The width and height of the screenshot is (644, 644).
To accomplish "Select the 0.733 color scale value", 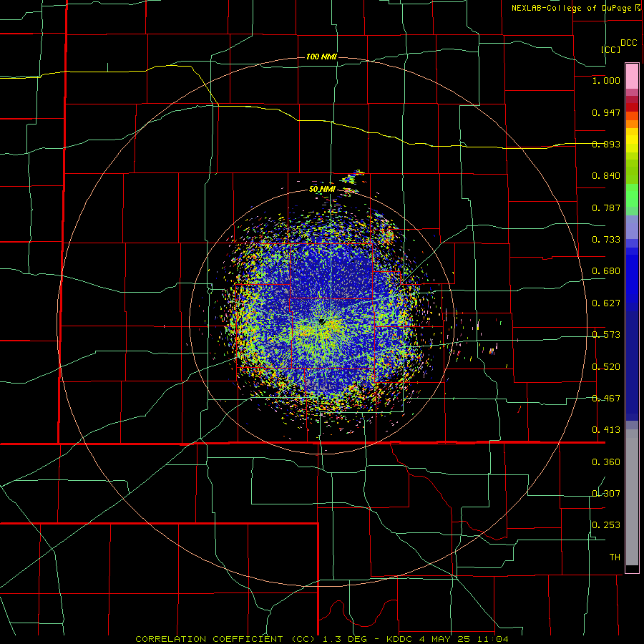I will pos(606,240).
